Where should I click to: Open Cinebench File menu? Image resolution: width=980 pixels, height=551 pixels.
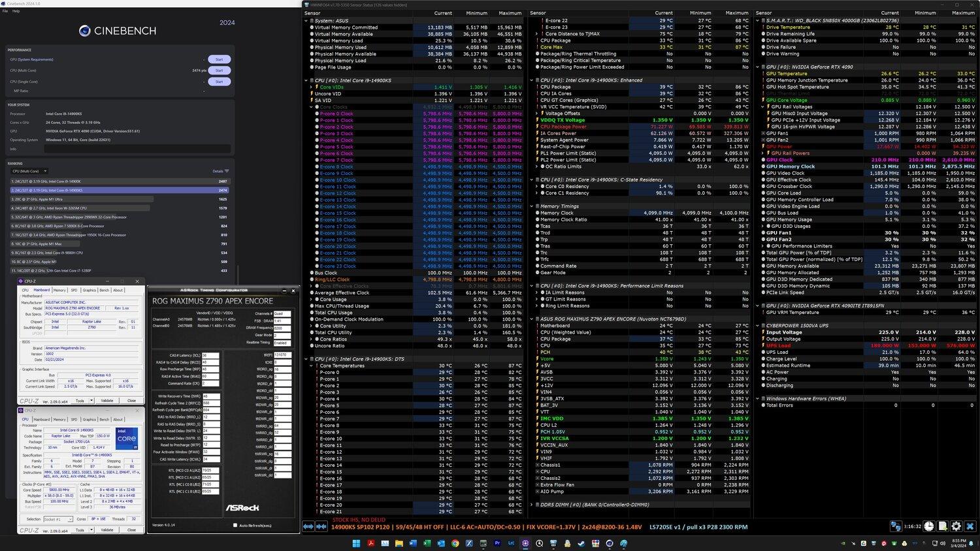coord(5,11)
